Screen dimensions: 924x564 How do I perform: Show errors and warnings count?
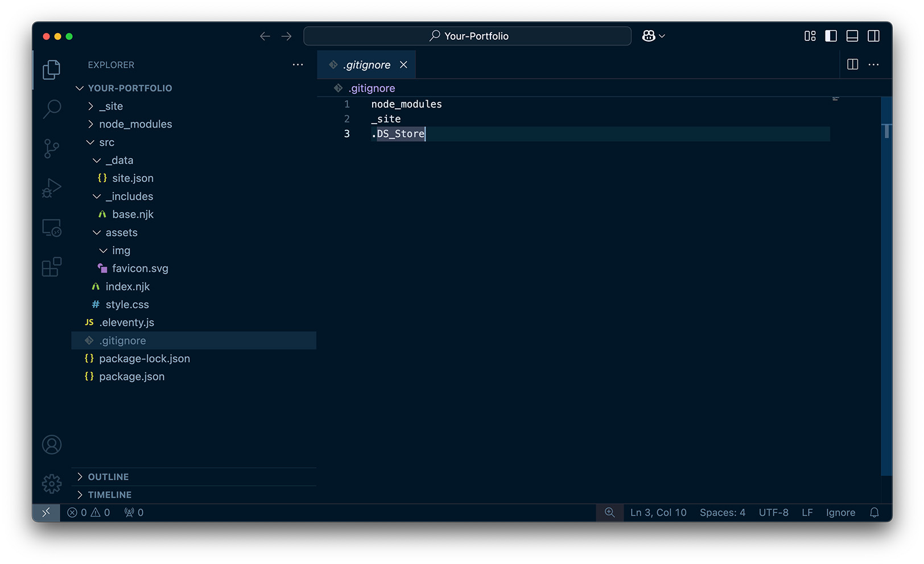click(x=88, y=512)
